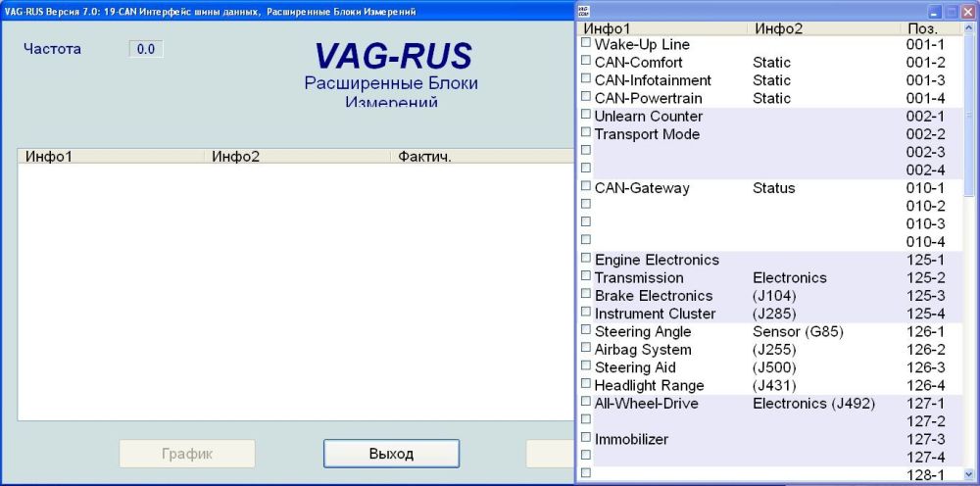Image resolution: width=980 pixels, height=486 pixels.
Task: Select the Engine Electronics checkbox
Action: pos(586,260)
